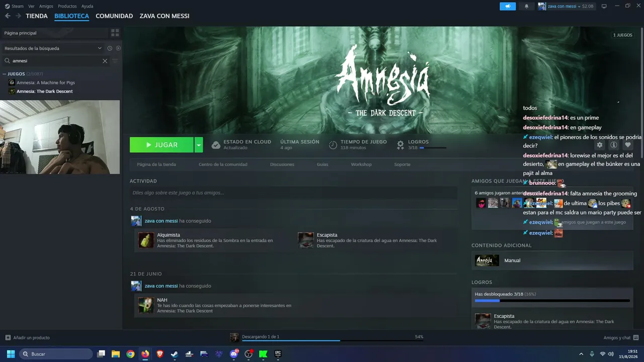
Task: Open Task View on taskbar
Action: (101, 354)
